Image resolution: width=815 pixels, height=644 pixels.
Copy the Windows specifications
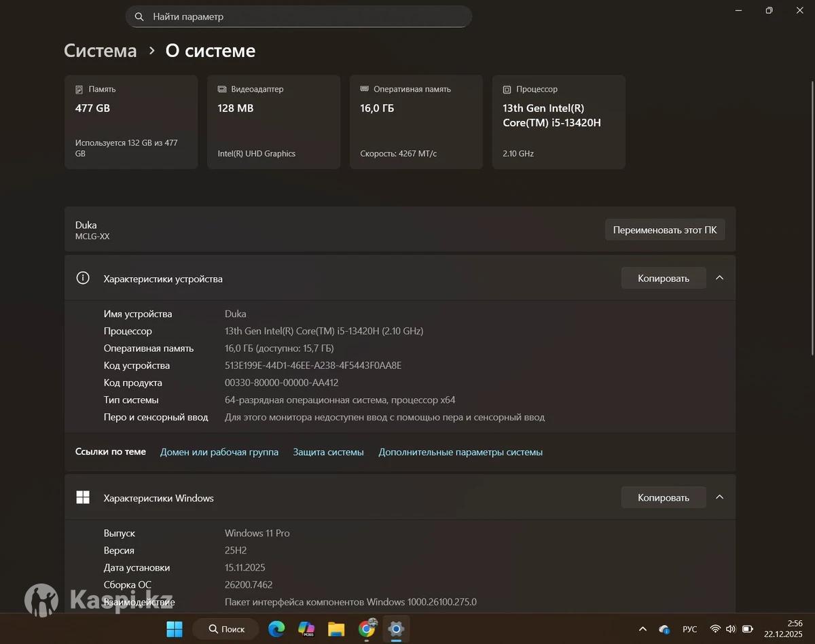663,498
